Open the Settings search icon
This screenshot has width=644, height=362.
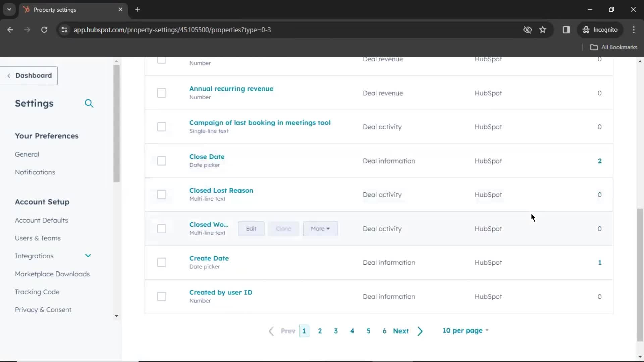pos(89,103)
